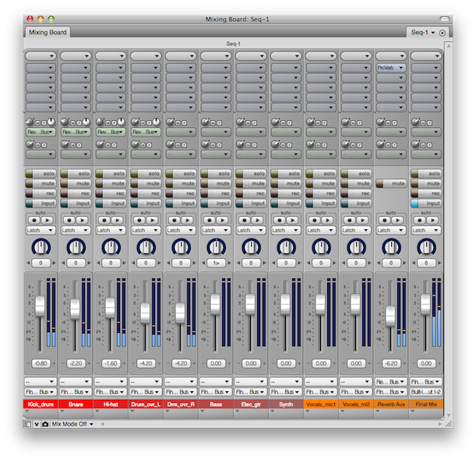Click the volume plus on Snare strip
Screen dimensions: 476x460
tap(90, 363)
